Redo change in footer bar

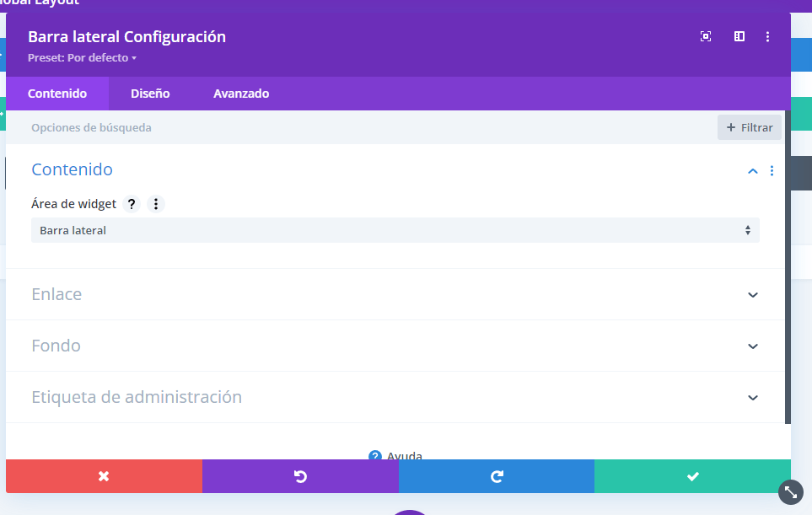[x=497, y=476]
